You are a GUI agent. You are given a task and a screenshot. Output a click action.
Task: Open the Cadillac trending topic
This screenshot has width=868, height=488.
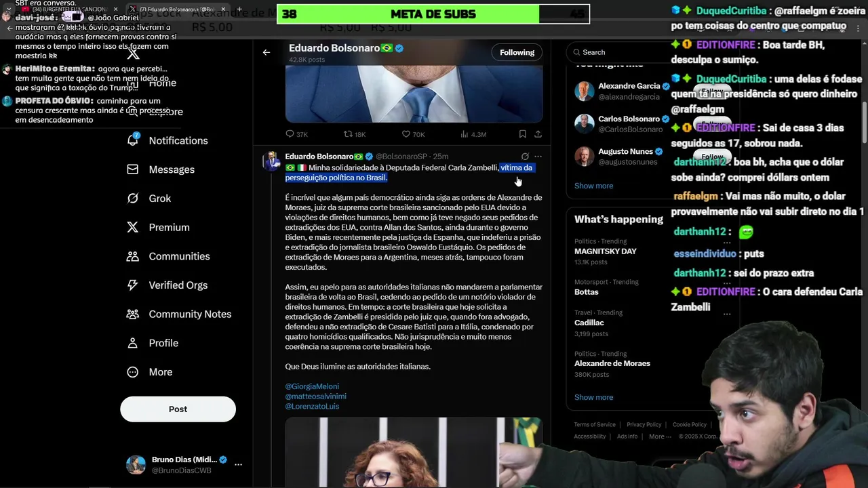[589, 323]
